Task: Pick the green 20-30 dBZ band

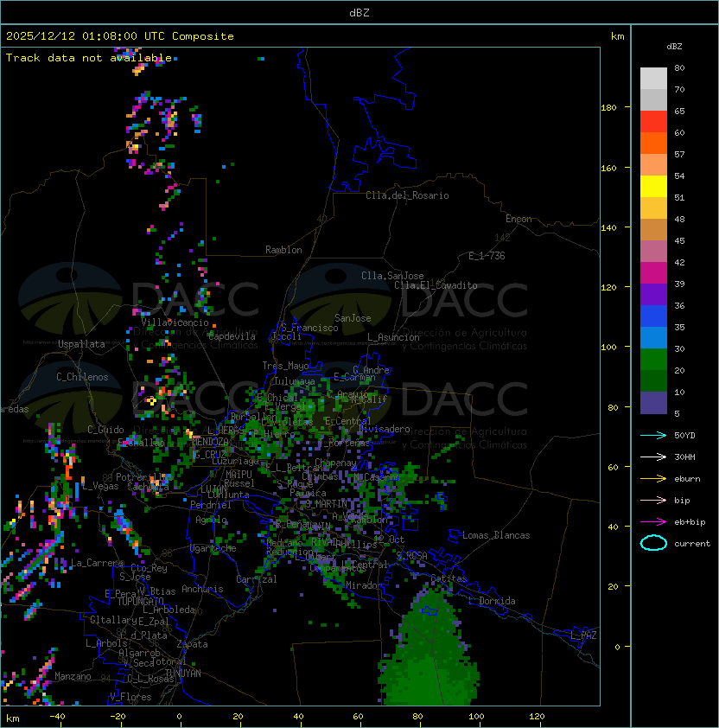Action: tap(653, 360)
